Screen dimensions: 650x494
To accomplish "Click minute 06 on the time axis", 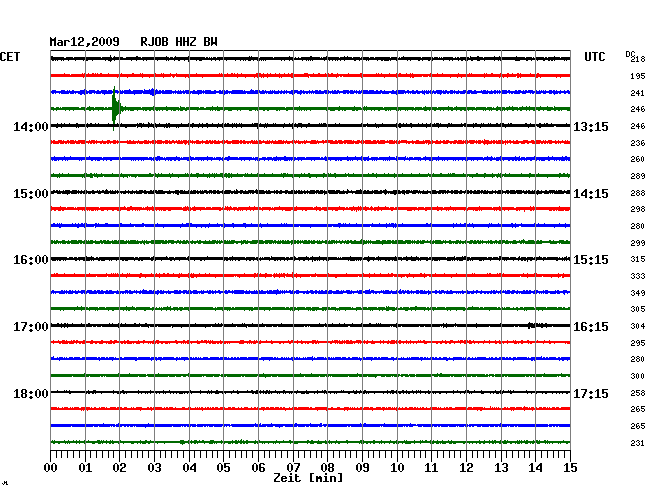I will pos(258,467).
